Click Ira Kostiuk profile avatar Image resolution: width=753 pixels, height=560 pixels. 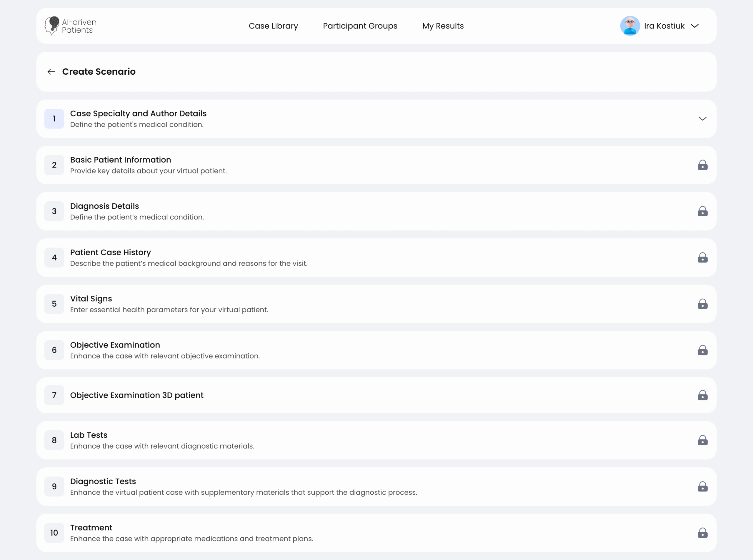(630, 26)
